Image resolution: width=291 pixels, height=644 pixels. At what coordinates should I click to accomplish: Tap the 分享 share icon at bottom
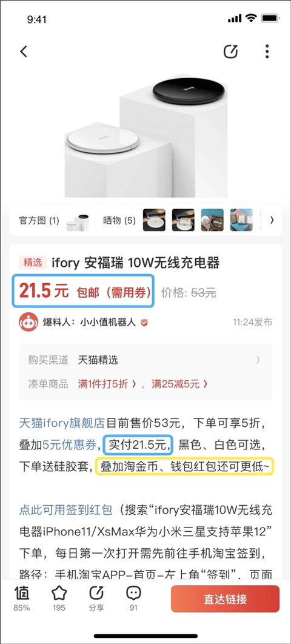[x=96, y=594]
